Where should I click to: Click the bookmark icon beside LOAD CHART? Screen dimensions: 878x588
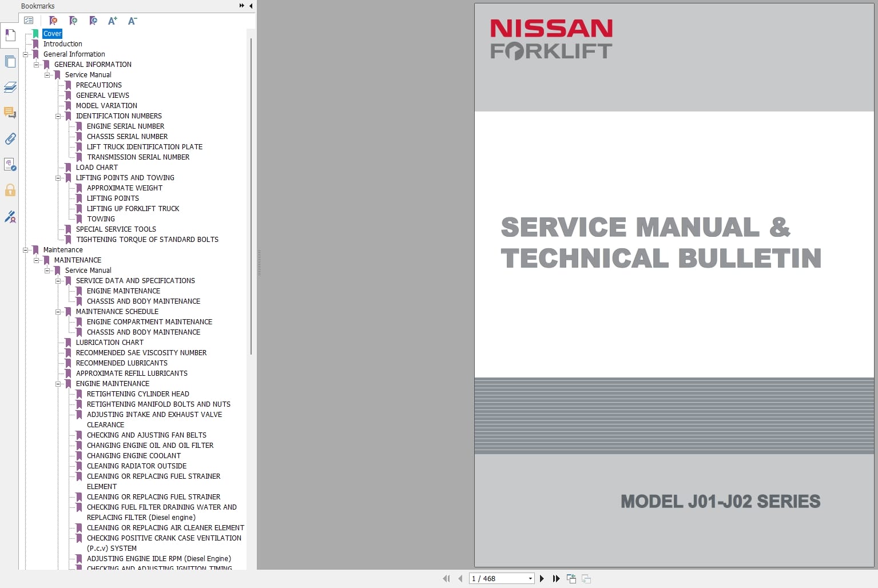click(68, 168)
